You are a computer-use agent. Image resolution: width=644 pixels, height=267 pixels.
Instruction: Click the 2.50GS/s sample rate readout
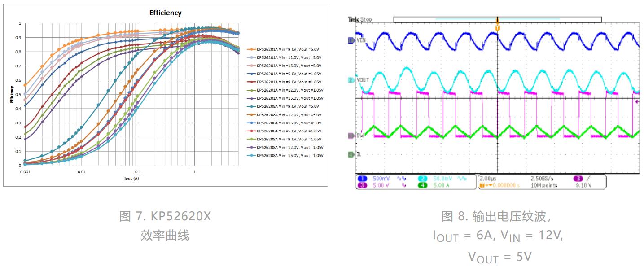coord(543,179)
